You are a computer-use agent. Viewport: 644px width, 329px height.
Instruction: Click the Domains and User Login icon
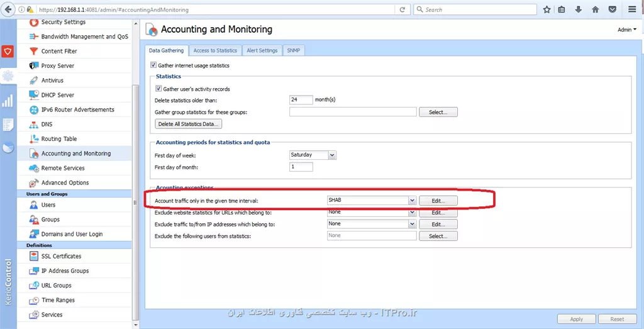point(34,234)
